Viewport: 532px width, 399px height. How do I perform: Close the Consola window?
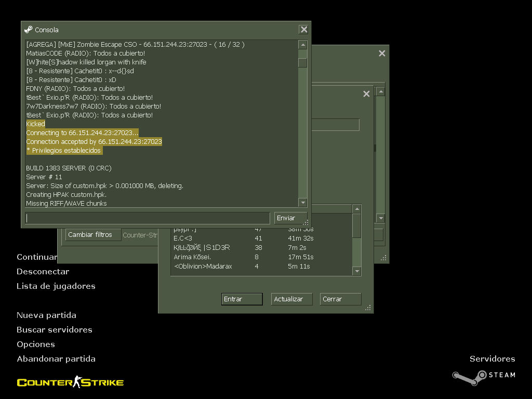[x=303, y=30]
